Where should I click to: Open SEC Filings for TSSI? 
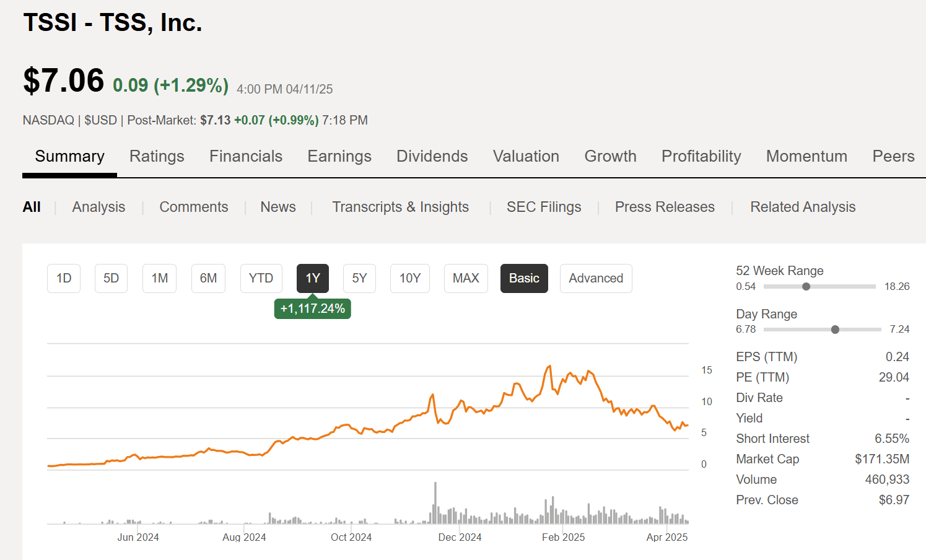click(544, 207)
